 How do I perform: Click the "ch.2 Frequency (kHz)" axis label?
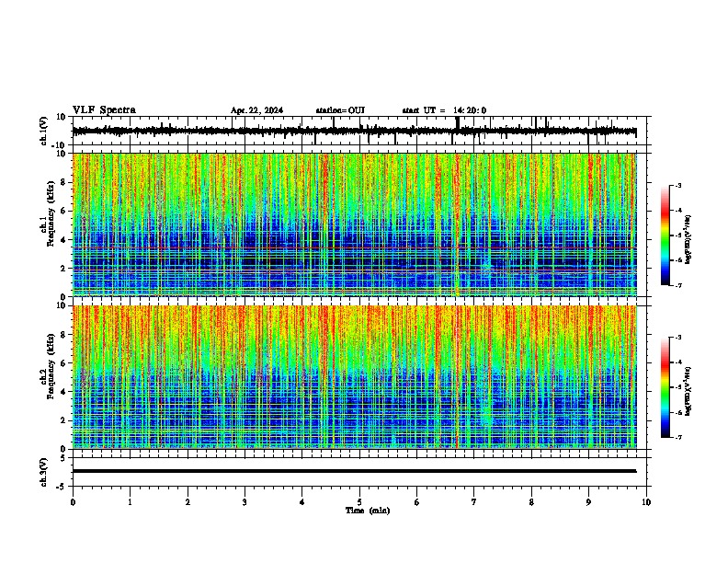coord(49,367)
